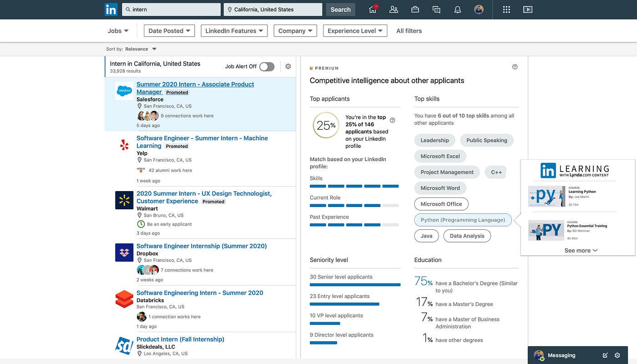This screenshot has height=364, width=637.
Task: Open the Jobs briefcase icon
Action: coord(415,10)
